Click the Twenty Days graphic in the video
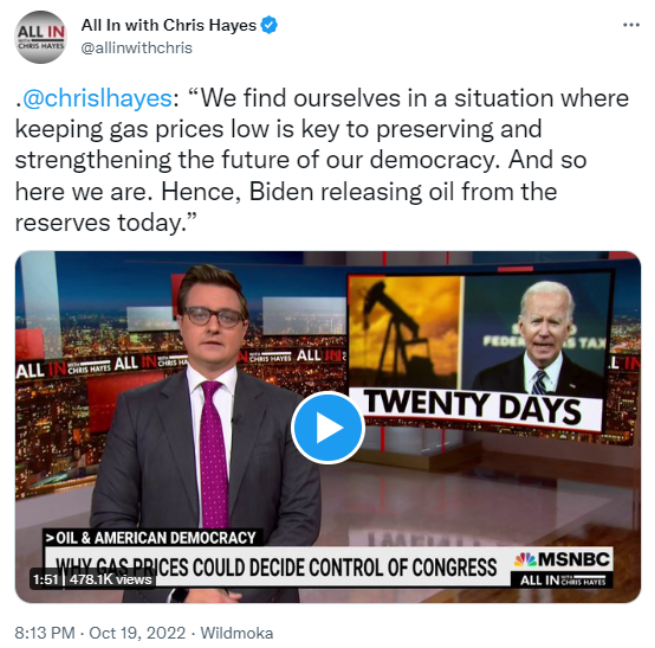This screenshot has height=648, width=655. coord(474,406)
